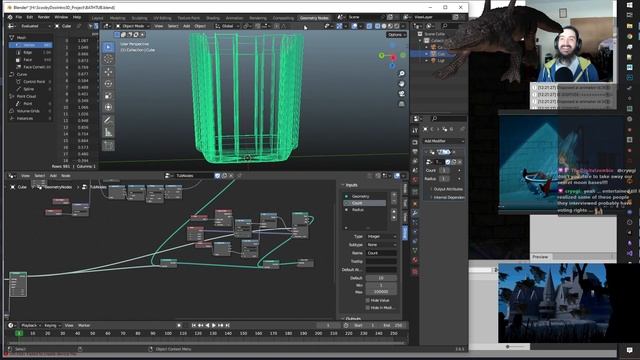
Task: Switch perspective/orthographic grid icon in viewport
Action: (402, 104)
